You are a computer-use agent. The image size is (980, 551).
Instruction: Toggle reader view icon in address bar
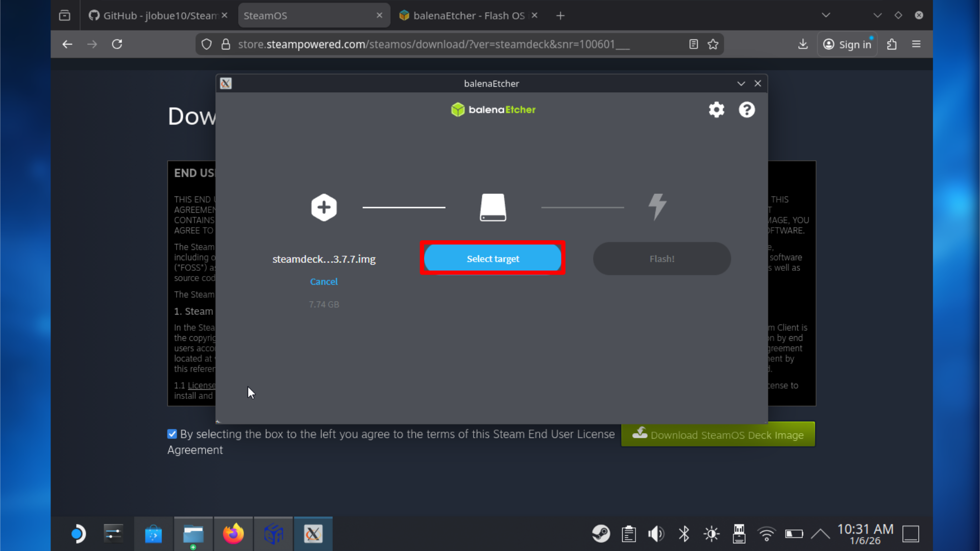(x=693, y=44)
